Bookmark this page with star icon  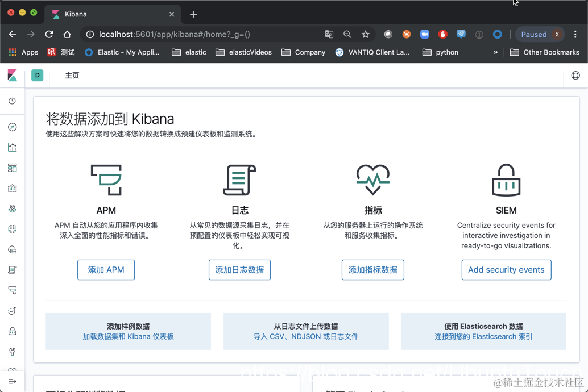pyautogui.click(x=366, y=35)
